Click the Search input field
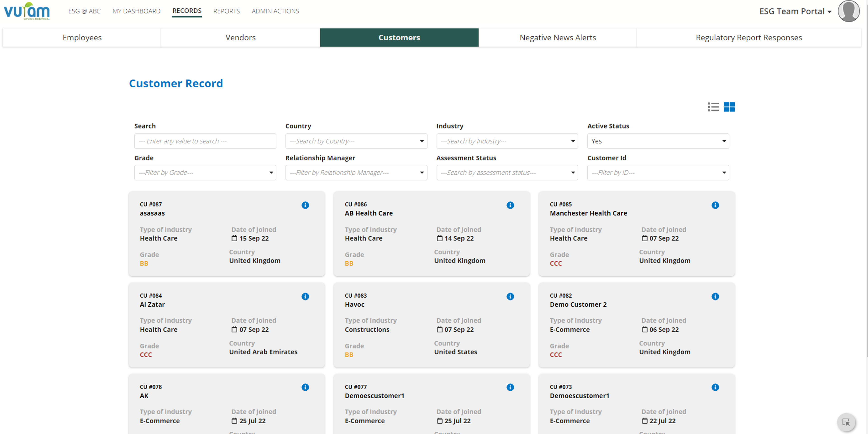The width and height of the screenshot is (868, 434). (205, 141)
